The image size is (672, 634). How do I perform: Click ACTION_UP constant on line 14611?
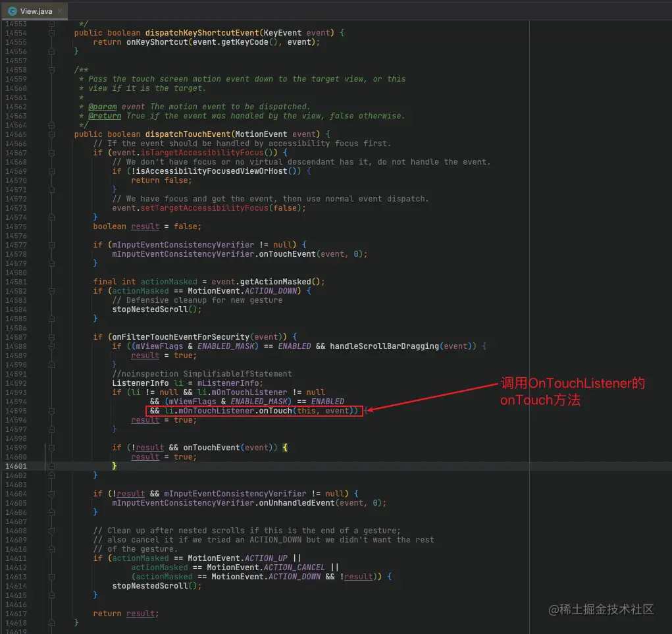(x=266, y=558)
